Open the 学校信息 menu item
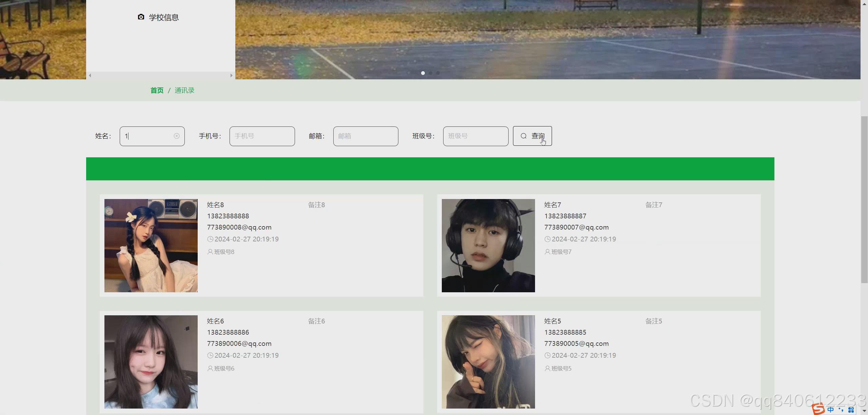Screen dimensions: 868x415 point(163,17)
